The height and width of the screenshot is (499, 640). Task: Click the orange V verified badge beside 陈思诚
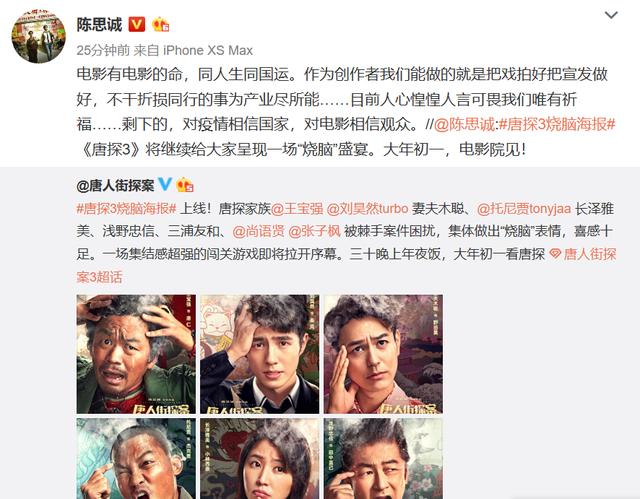(136, 24)
